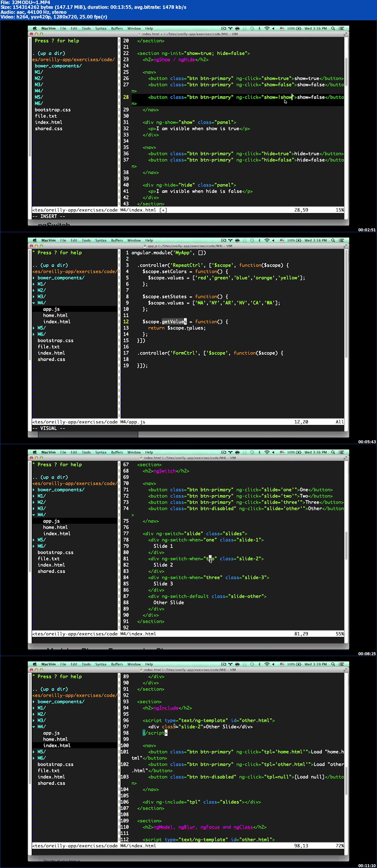Open the M6/ directory in the 3:16 PM frame
The width and height of the screenshot is (377, 868).
39,103
